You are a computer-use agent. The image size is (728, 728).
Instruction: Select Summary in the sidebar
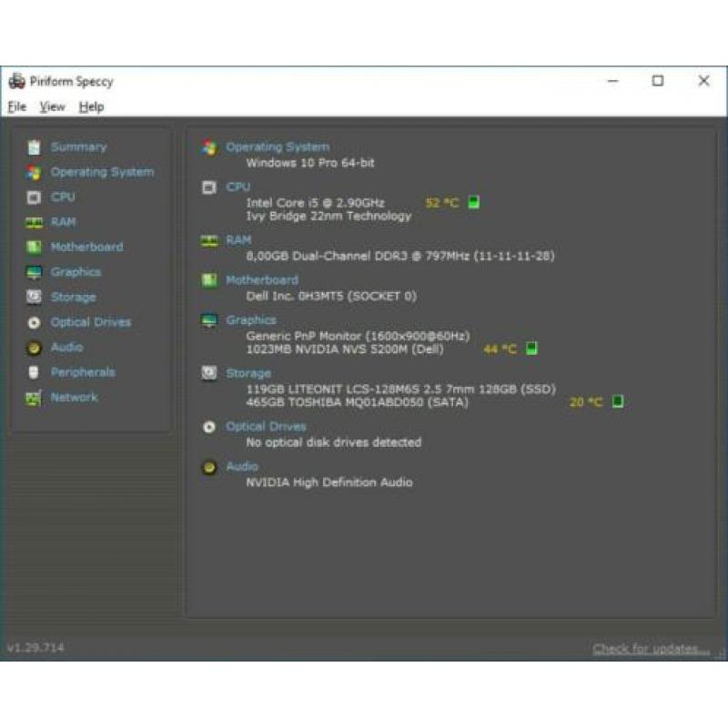coord(78,147)
